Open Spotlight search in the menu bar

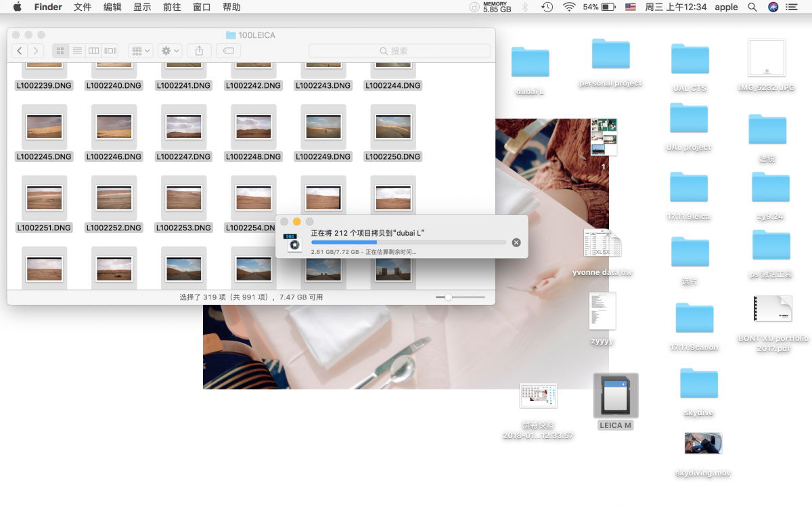[x=752, y=7]
